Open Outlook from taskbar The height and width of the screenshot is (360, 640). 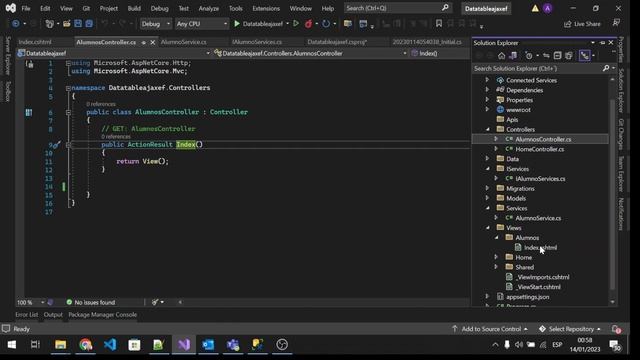[x=208, y=345]
